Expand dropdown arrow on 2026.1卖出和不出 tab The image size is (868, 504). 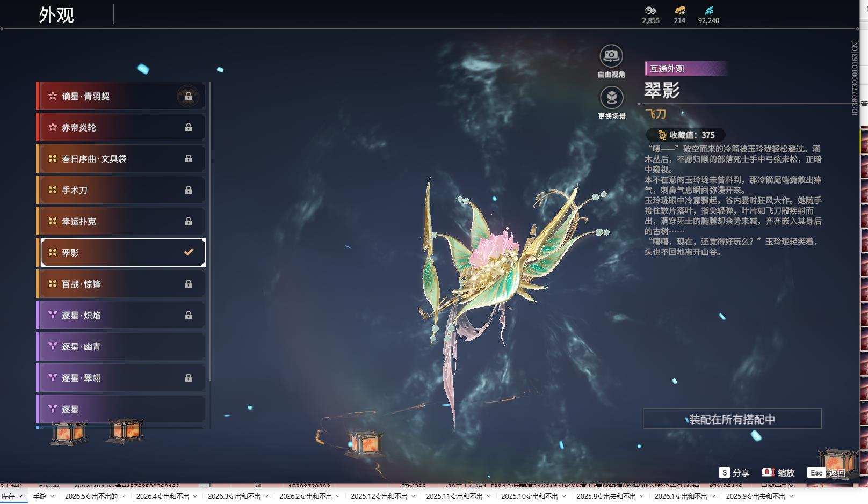coord(714,496)
